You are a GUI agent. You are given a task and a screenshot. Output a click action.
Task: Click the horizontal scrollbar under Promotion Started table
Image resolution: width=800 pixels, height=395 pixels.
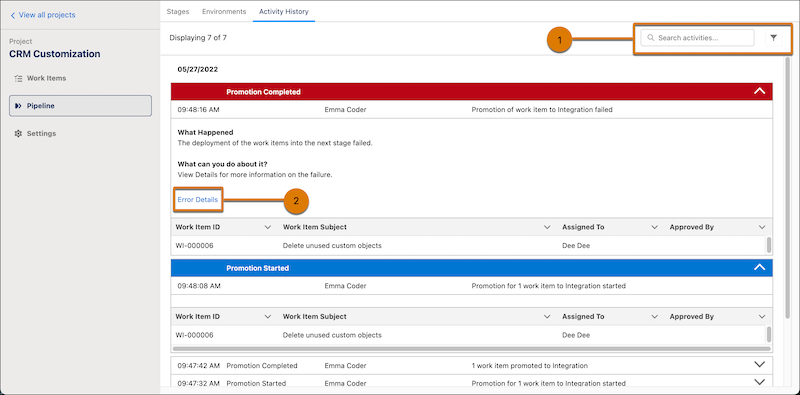471,349
